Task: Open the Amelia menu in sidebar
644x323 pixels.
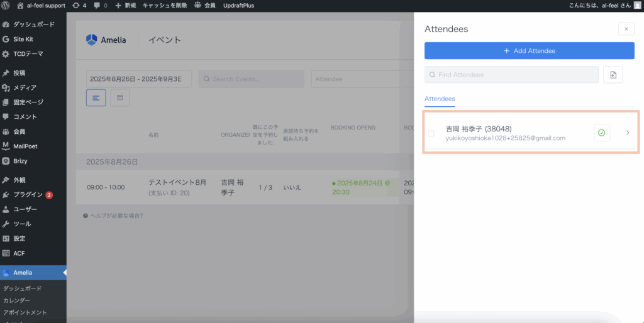Action: click(23, 273)
